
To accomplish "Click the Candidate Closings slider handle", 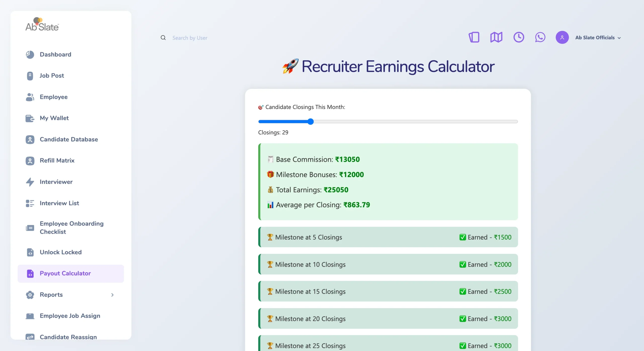I will (311, 122).
